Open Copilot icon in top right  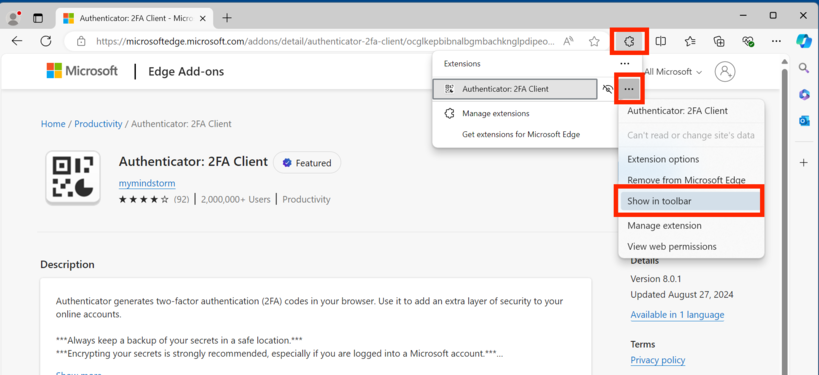point(804,41)
